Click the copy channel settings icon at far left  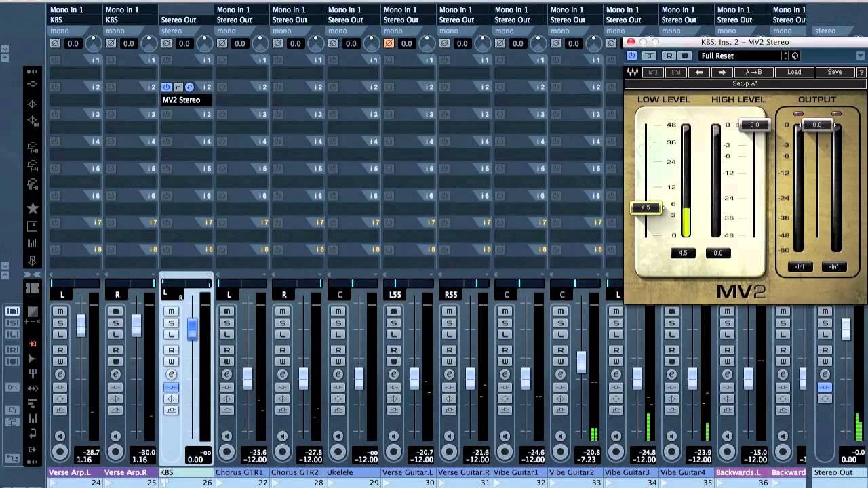12,410
